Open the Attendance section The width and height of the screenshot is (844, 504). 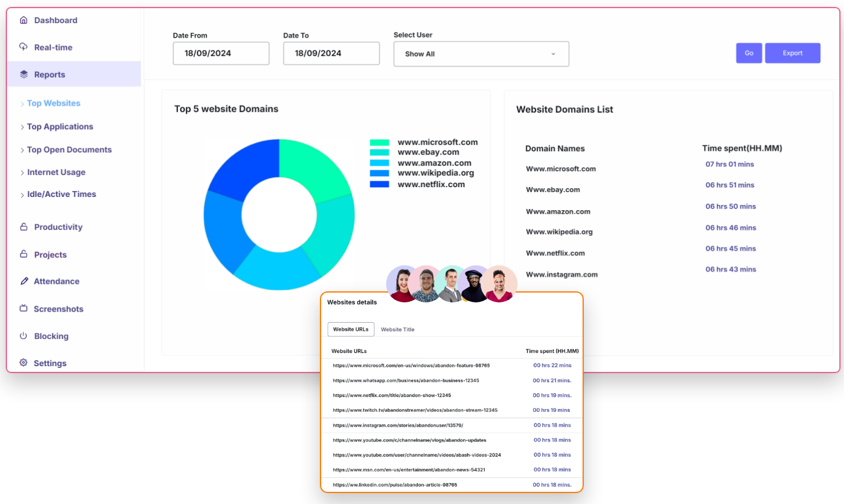[57, 282]
